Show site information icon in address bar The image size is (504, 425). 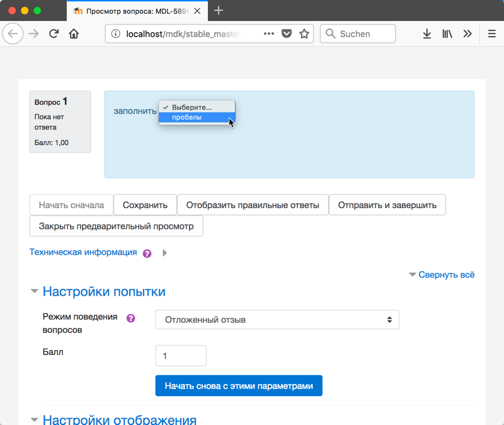point(115,33)
